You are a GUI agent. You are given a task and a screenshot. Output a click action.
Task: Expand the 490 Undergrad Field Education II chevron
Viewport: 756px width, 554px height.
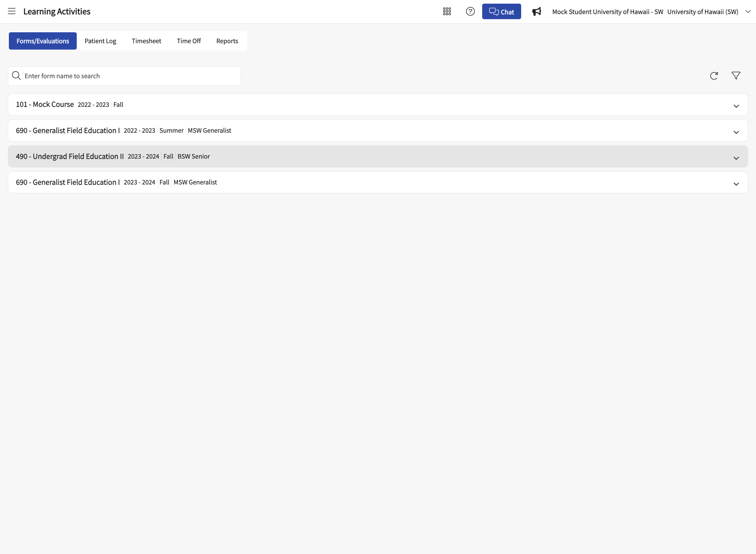[x=736, y=158]
